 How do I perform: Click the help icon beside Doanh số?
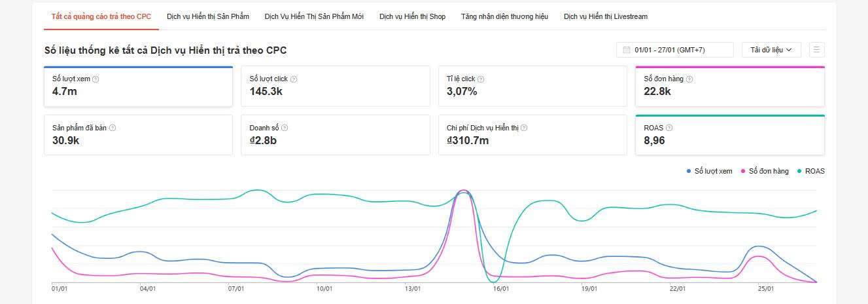284,128
